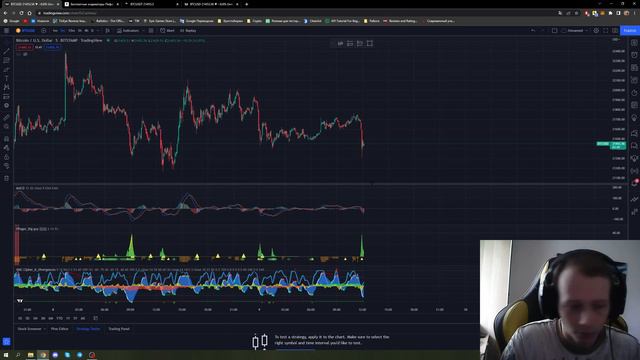Expand the manage layouts dropdown arrow
This screenshot has height=360, width=640.
click(587, 31)
